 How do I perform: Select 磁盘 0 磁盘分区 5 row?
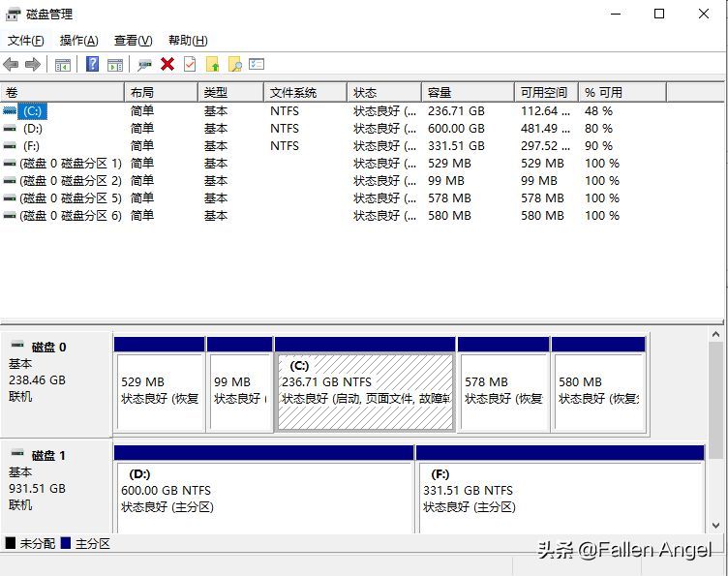tap(71, 198)
